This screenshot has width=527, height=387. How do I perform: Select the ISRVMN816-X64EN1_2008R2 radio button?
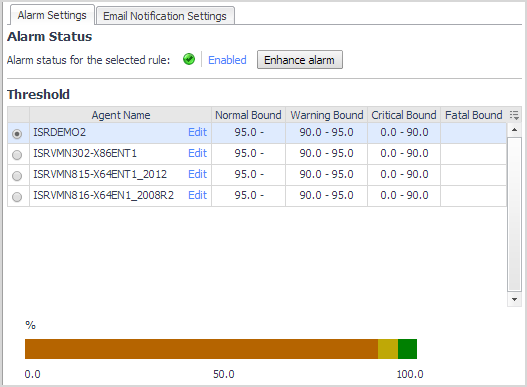[x=17, y=197]
